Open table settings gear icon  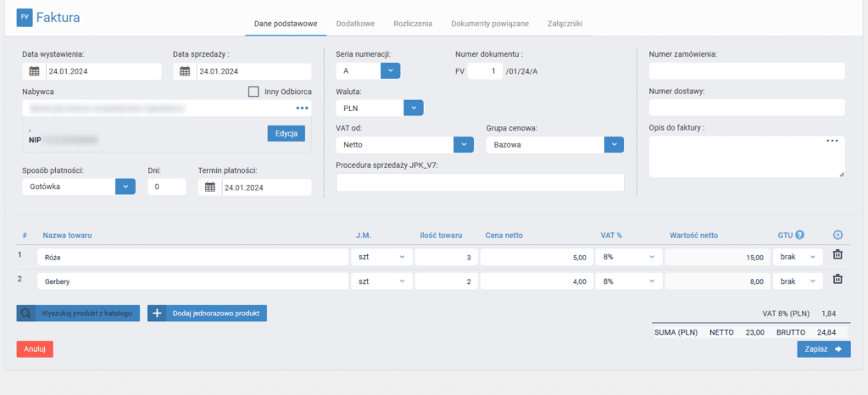click(x=838, y=235)
